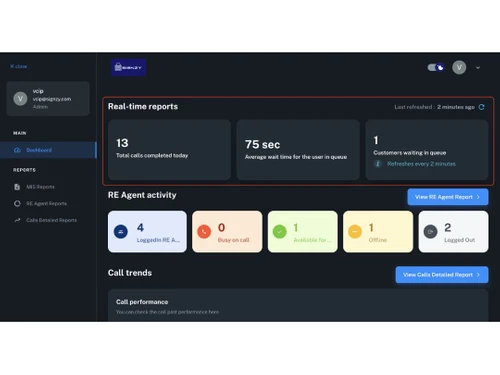The image size is (500, 375).
Task: Click the Call performance title
Action: [x=142, y=302]
